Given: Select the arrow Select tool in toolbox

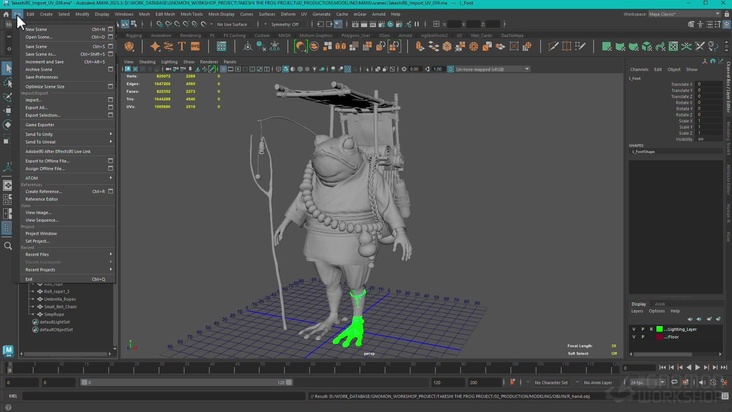Looking at the screenshot, I should tap(7, 69).
